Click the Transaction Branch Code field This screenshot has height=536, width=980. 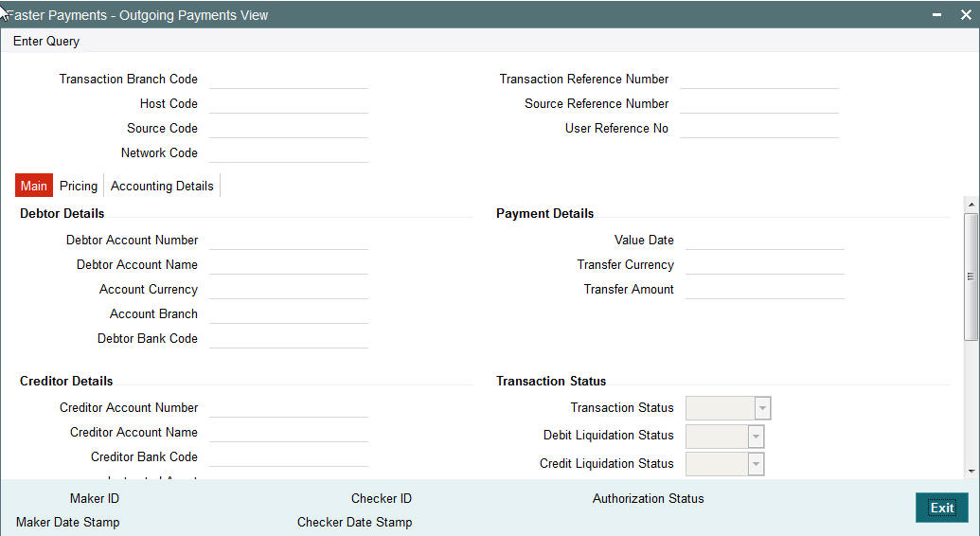coord(289,80)
